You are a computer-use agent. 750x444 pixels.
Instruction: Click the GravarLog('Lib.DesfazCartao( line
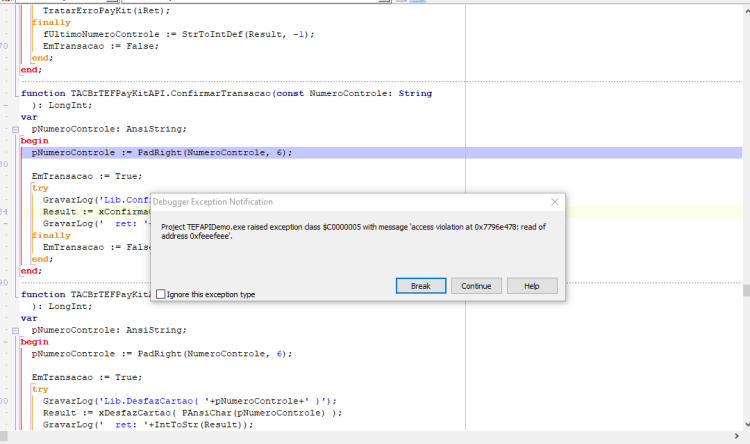190,401
